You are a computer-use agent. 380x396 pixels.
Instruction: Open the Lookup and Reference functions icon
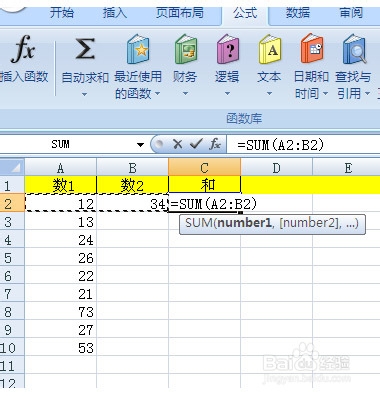354,49
